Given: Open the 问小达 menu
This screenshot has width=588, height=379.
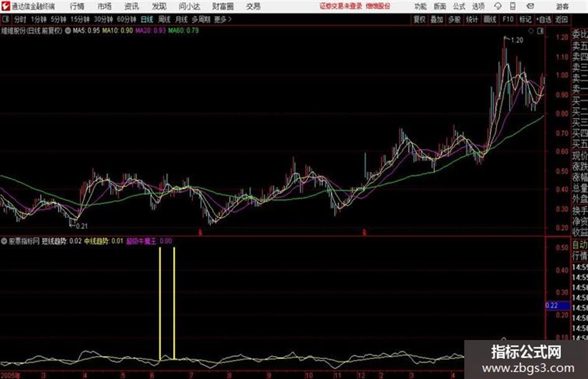Looking at the screenshot, I should 189,6.
